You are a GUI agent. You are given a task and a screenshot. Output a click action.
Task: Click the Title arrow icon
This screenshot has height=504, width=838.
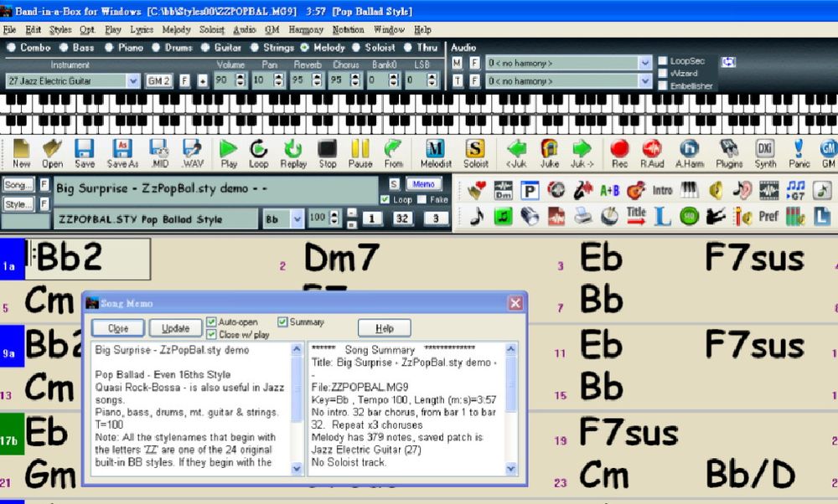click(636, 216)
